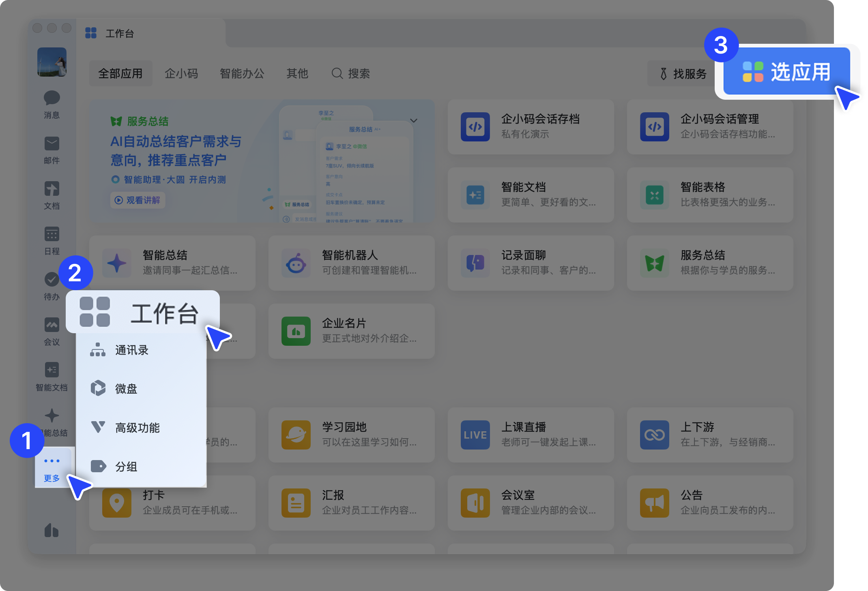The width and height of the screenshot is (868, 591).
Task: Open the 智能机器人 app icon
Action: pyautogui.click(x=296, y=263)
